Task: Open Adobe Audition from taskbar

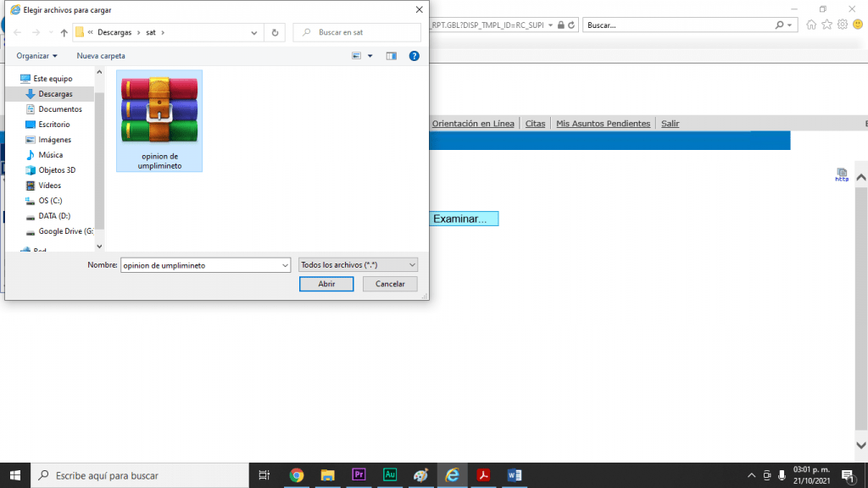Action: (x=390, y=475)
